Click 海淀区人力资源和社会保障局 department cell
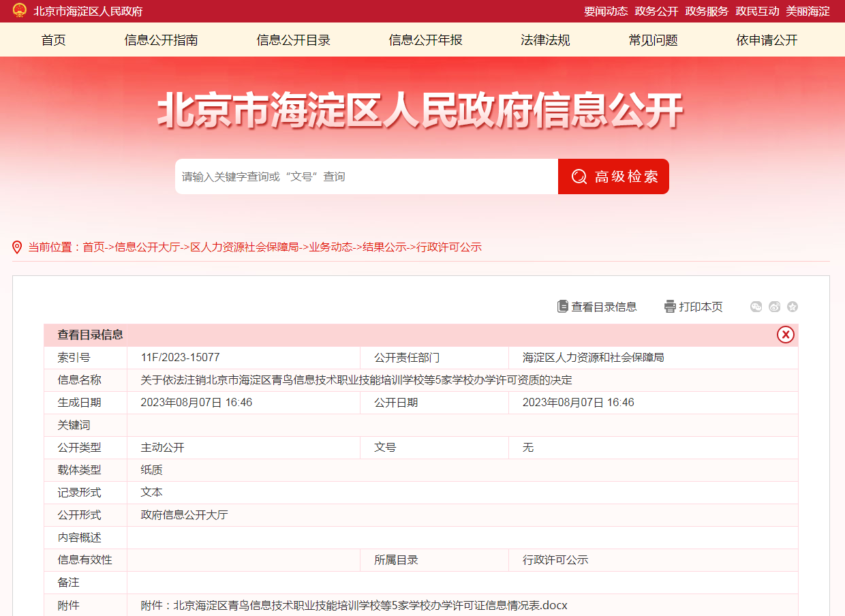Screen dimensions: 845x616 593,357
